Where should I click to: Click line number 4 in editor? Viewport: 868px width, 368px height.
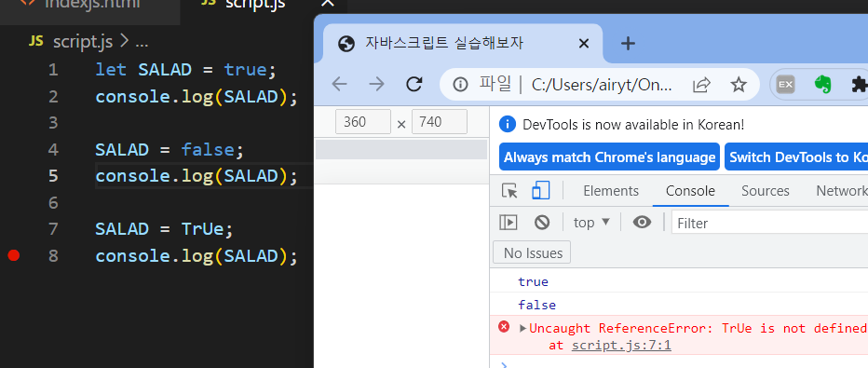click(x=52, y=150)
